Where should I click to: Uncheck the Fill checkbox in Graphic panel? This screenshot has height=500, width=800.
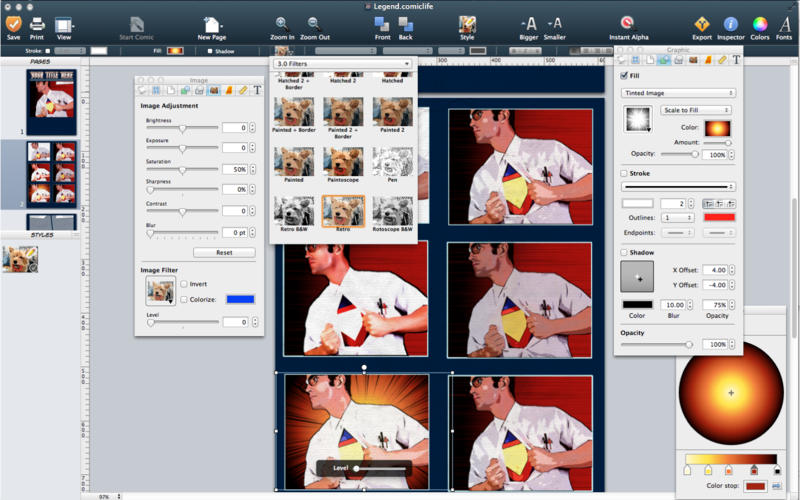click(625, 76)
